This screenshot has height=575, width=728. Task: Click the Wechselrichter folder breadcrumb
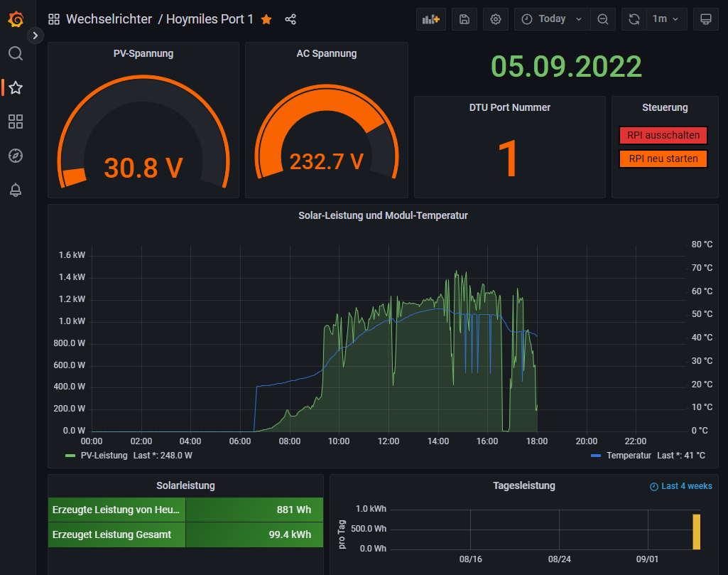click(109, 19)
